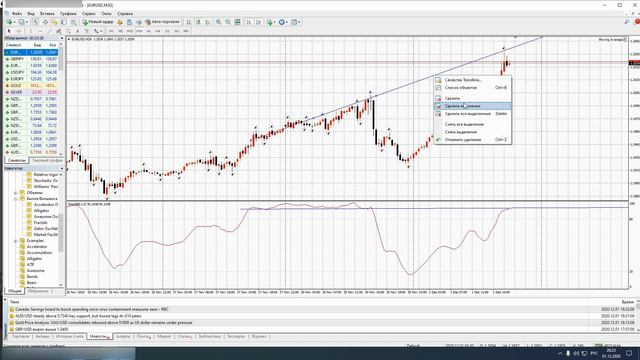Open the Алерты terminal tab
The height and width of the screenshot is (360, 640).
point(123,336)
